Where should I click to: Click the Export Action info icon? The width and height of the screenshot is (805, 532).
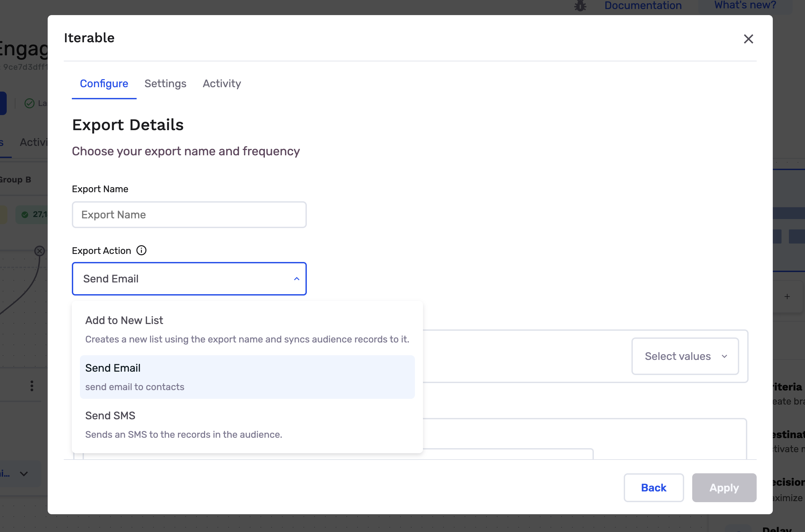point(141,250)
